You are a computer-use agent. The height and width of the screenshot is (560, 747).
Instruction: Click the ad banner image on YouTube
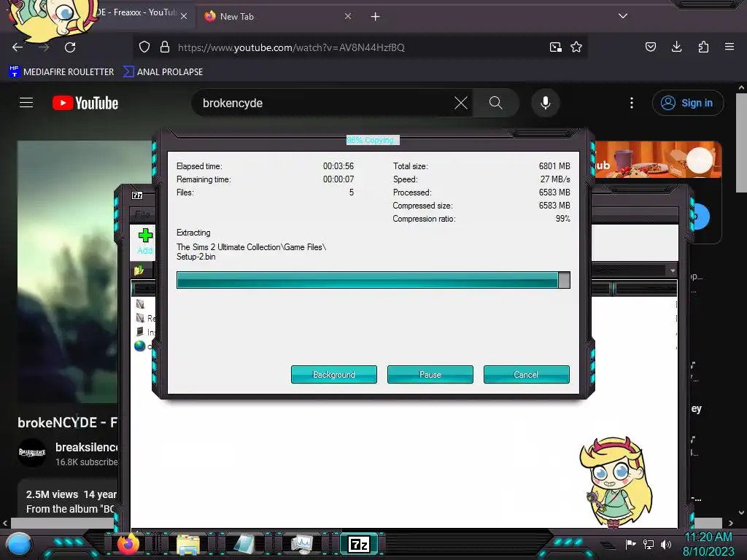(657, 160)
